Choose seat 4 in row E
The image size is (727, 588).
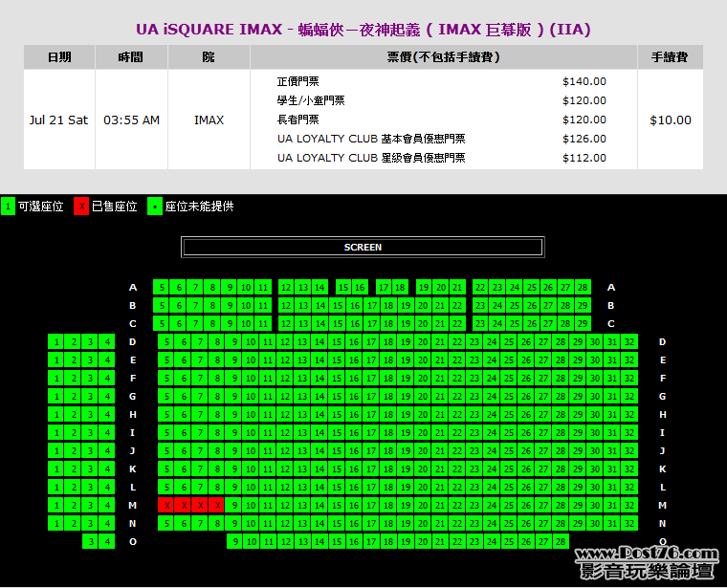pos(107,360)
